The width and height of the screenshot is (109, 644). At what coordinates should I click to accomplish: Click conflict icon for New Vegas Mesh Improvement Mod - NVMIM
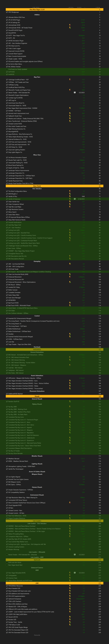[x=70, y=108]
